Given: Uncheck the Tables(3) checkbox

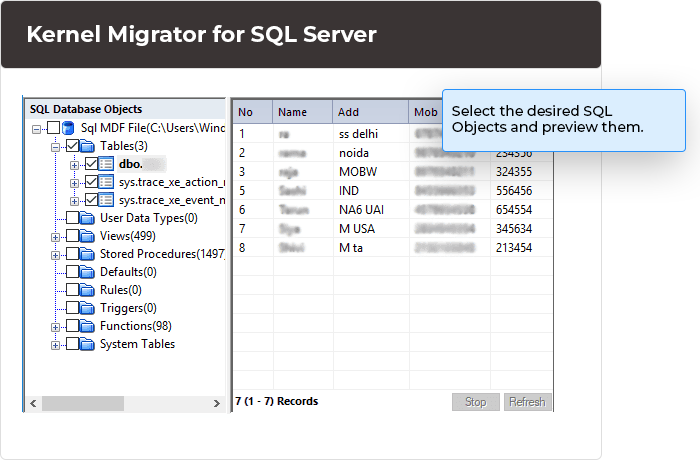Looking at the screenshot, I should 72,146.
